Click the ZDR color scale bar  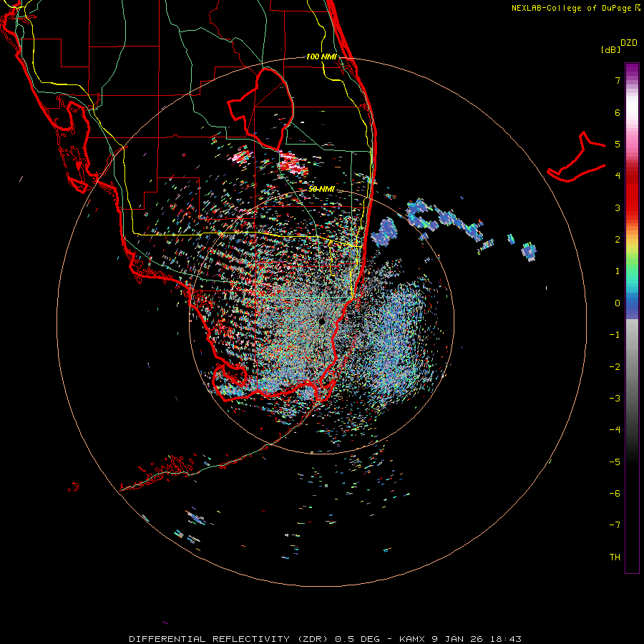[x=632, y=318]
